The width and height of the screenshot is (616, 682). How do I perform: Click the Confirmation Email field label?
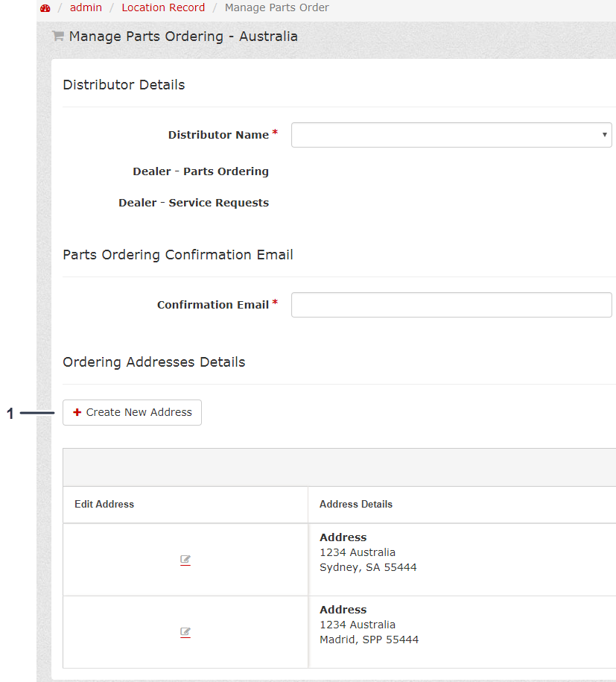point(212,305)
